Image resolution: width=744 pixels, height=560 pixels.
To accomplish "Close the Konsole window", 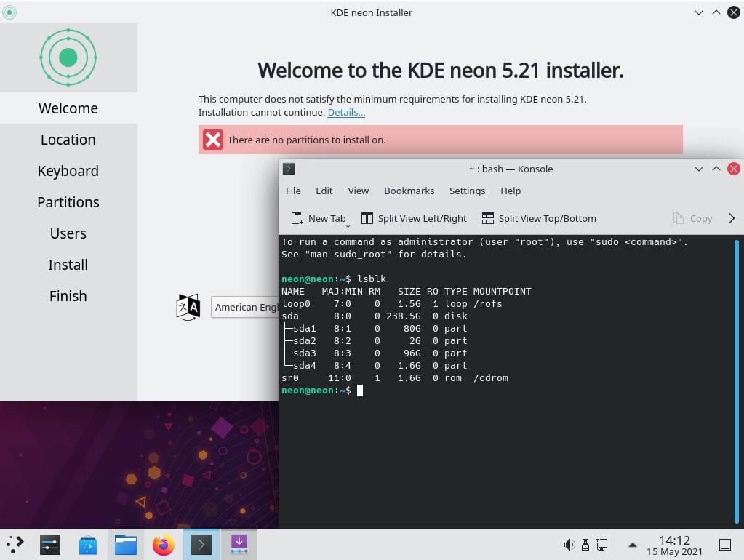I will tap(734, 169).
